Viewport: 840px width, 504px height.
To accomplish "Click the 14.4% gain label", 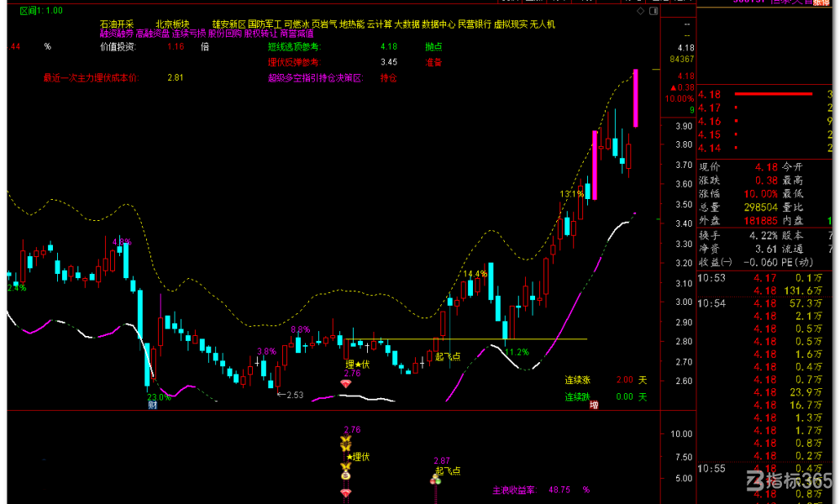I will tap(475, 274).
